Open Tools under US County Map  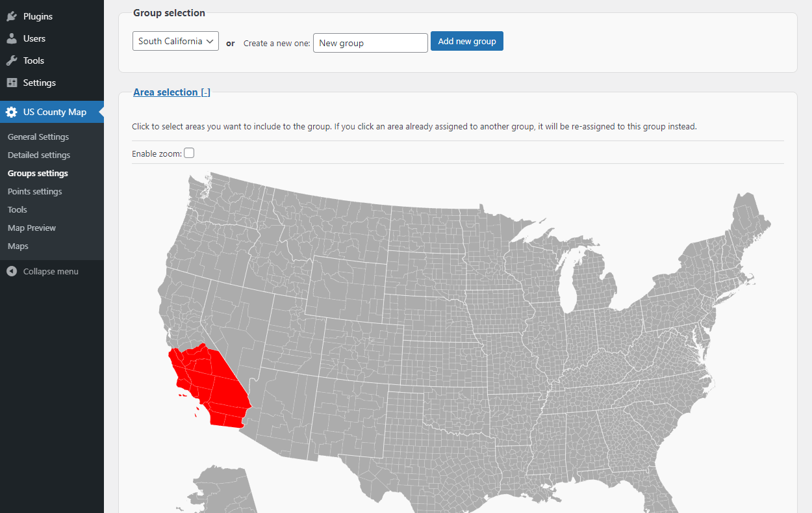[x=18, y=209]
